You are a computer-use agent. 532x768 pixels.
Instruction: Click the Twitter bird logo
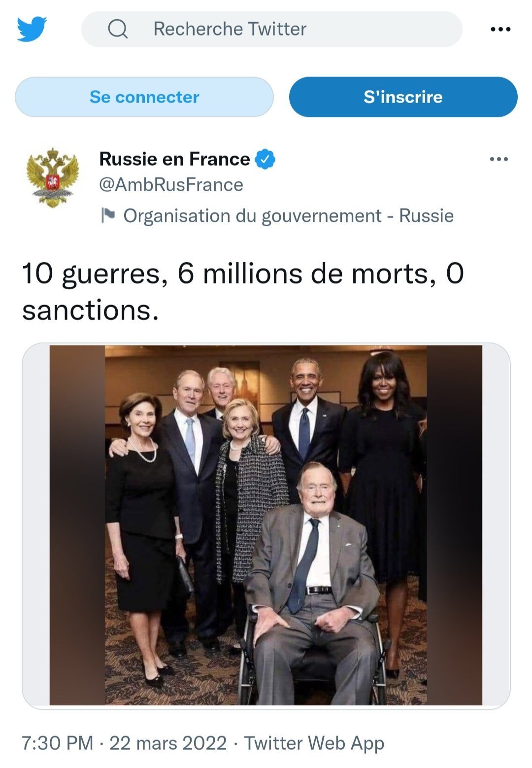pos(32,29)
